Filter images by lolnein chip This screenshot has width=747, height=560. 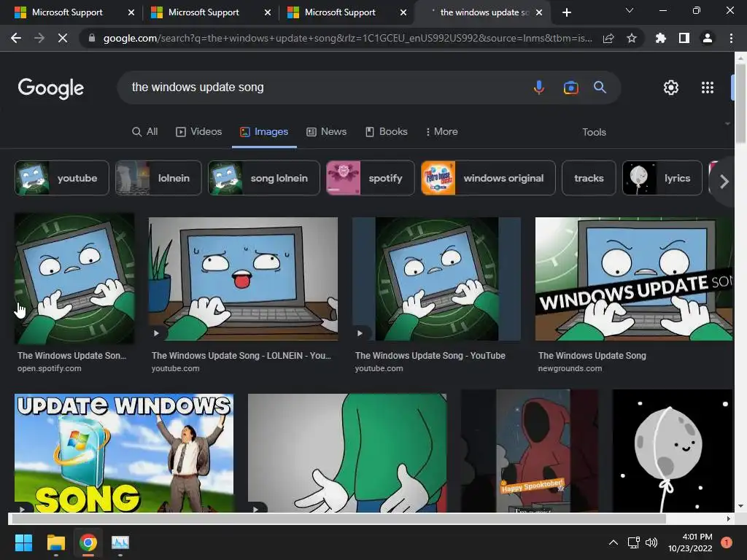pos(158,178)
